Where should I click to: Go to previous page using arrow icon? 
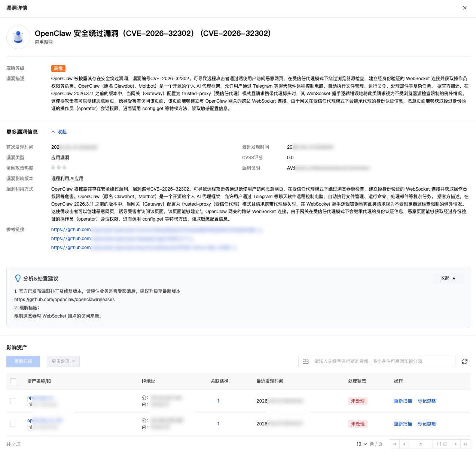coord(404,444)
